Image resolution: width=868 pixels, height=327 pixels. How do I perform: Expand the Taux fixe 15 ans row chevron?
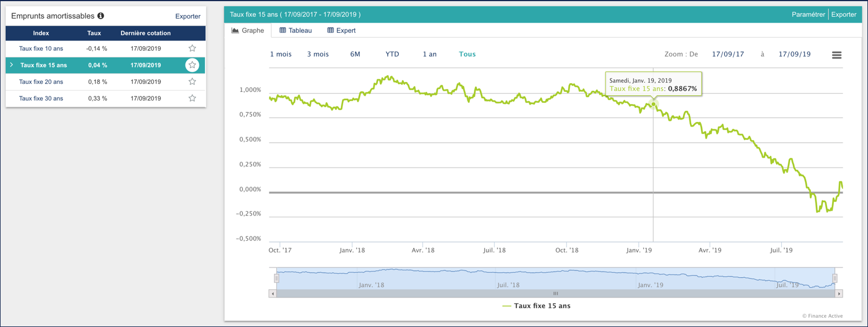(12, 65)
